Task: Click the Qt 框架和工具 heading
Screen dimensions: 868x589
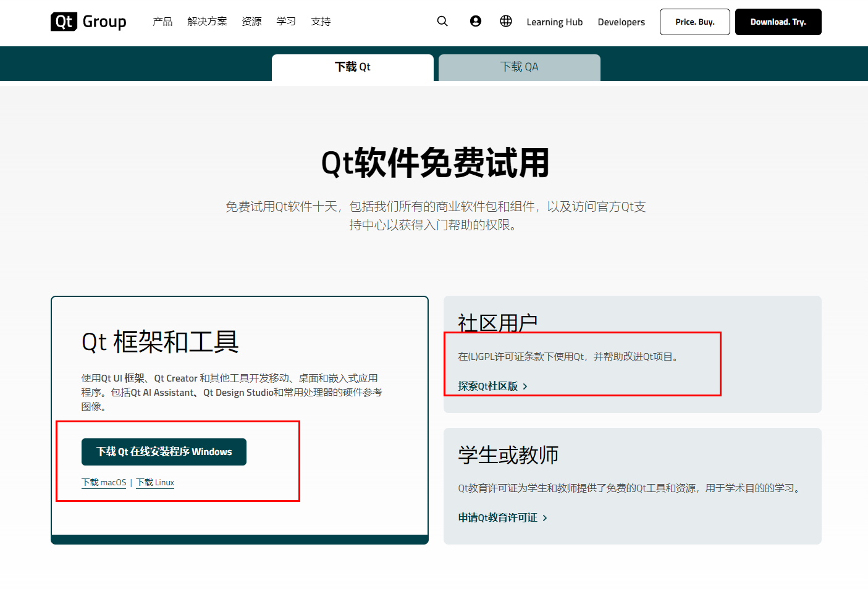Action: point(160,342)
